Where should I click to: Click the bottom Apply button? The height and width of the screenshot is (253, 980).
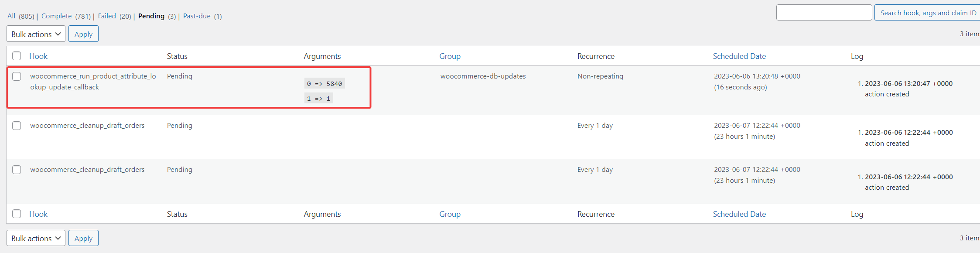click(x=83, y=238)
